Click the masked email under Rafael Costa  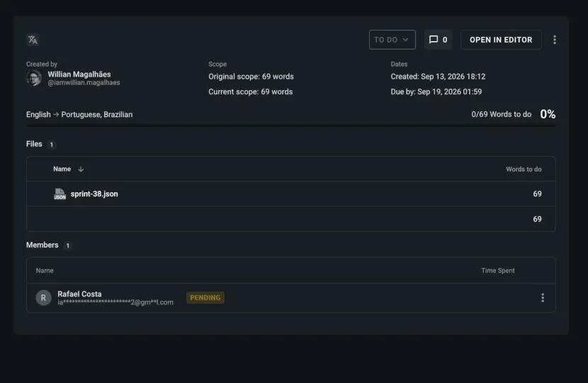point(115,302)
